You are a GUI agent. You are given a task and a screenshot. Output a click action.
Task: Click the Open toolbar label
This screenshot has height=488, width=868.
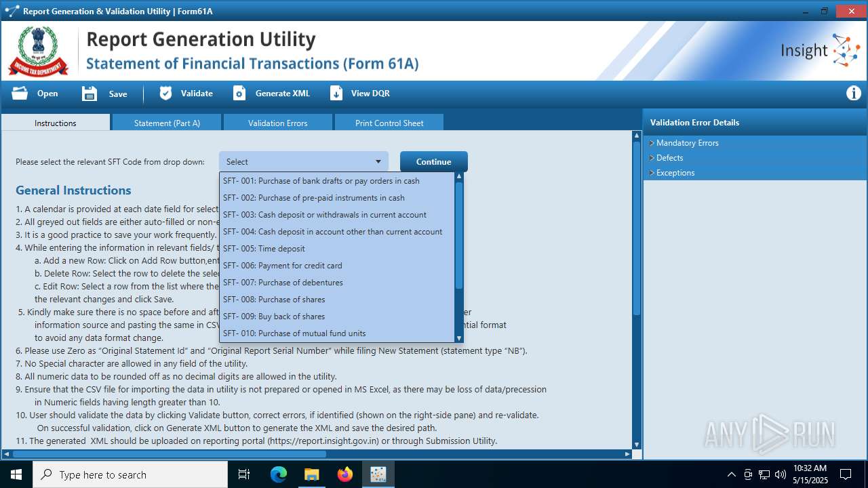pyautogui.click(x=47, y=94)
